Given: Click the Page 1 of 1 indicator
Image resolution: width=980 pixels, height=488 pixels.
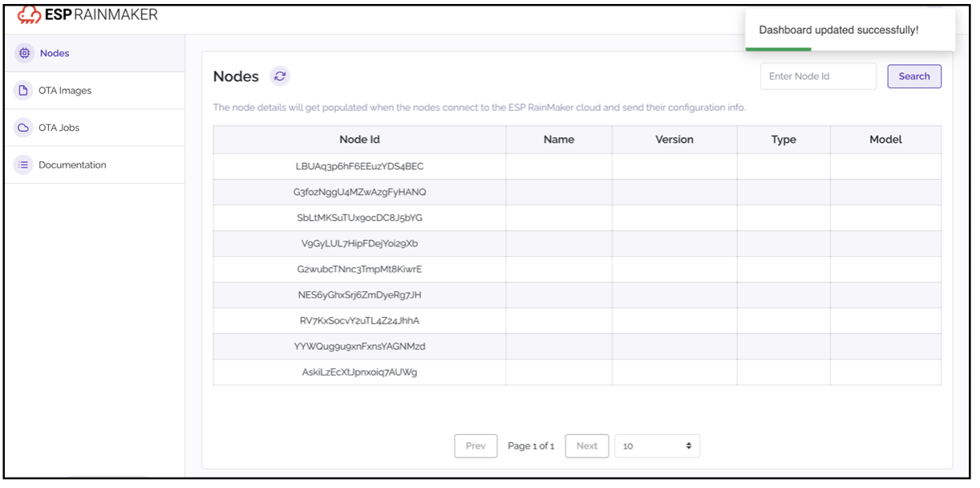Looking at the screenshot, I should (531, 446).
